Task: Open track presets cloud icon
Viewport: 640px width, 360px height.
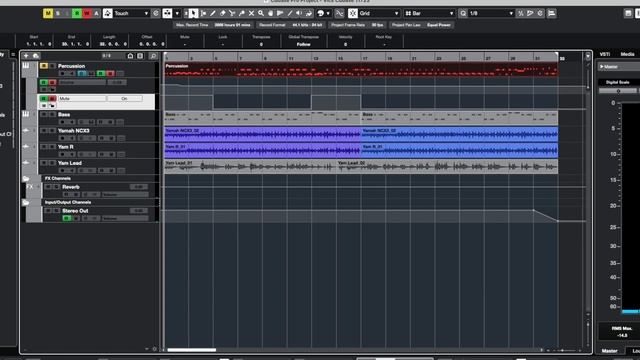Action: tap(36, 56)
